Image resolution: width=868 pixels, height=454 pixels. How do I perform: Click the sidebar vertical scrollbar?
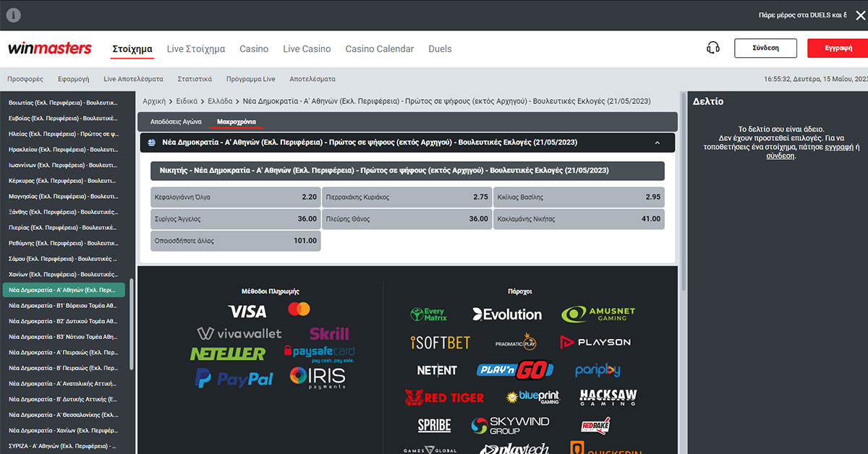click(x=131, y=325)
